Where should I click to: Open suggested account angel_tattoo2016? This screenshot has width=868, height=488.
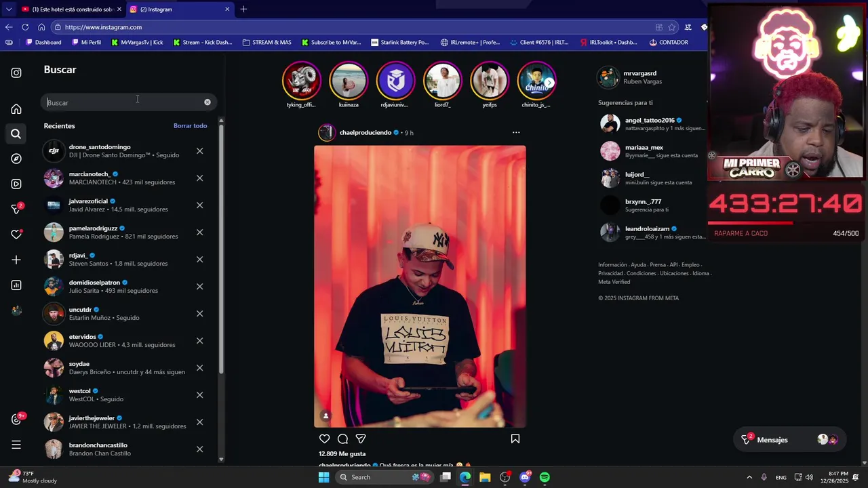click(650, 120)
